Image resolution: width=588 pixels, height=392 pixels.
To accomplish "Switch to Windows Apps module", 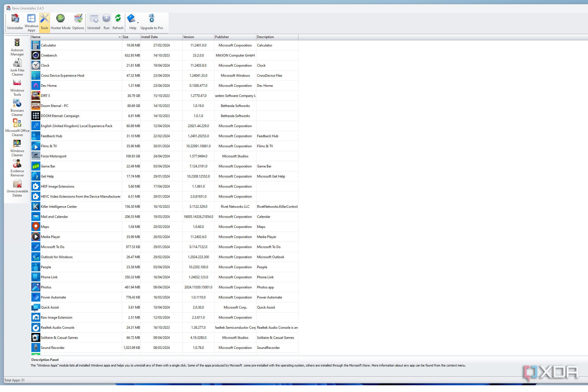I will click(31, 22).
